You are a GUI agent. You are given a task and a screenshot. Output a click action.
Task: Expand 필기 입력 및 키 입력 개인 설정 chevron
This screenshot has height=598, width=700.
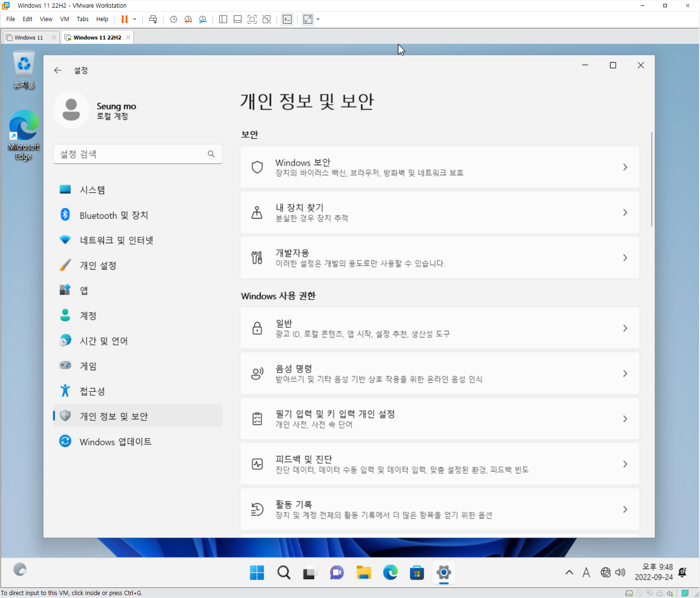point(625,419)
